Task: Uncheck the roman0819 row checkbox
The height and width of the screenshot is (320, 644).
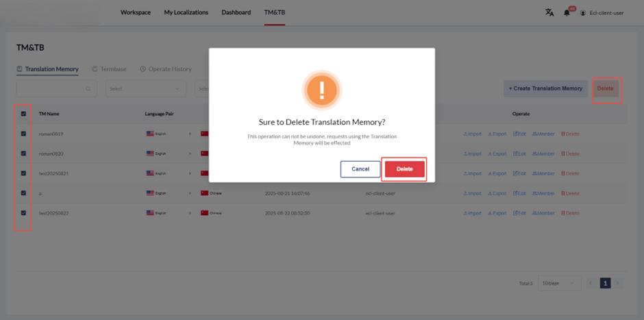Action: [x=23, y=134]
